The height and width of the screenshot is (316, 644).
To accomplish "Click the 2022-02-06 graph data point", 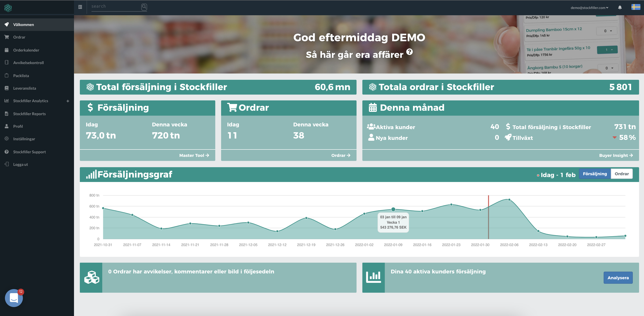I will (x=509, y=200).
